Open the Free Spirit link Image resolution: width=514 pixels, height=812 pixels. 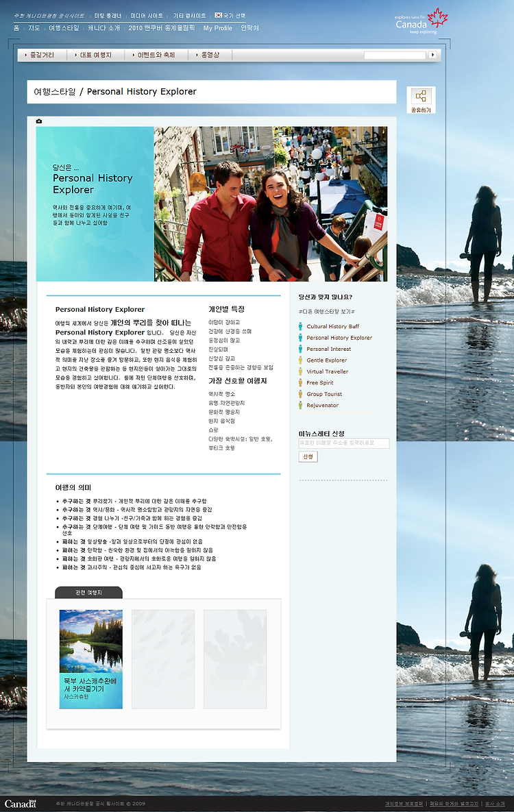point(319,382)
